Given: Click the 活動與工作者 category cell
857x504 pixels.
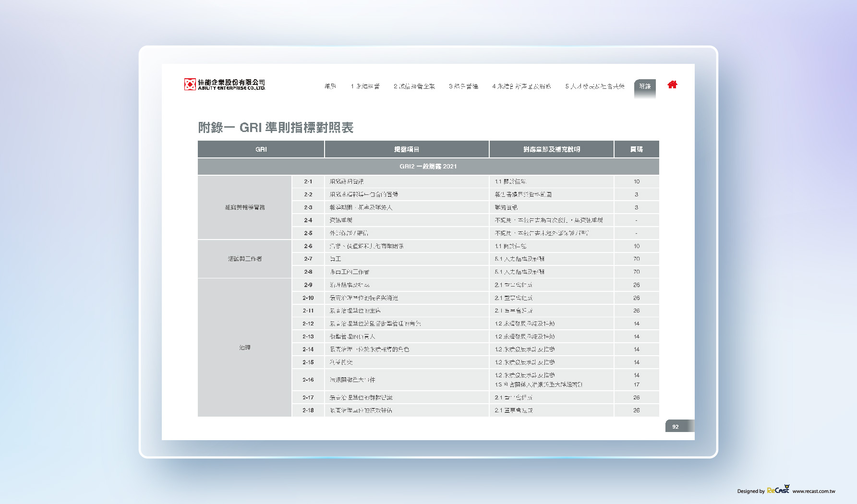Looking at the screenshot, I should click(245, 259).
